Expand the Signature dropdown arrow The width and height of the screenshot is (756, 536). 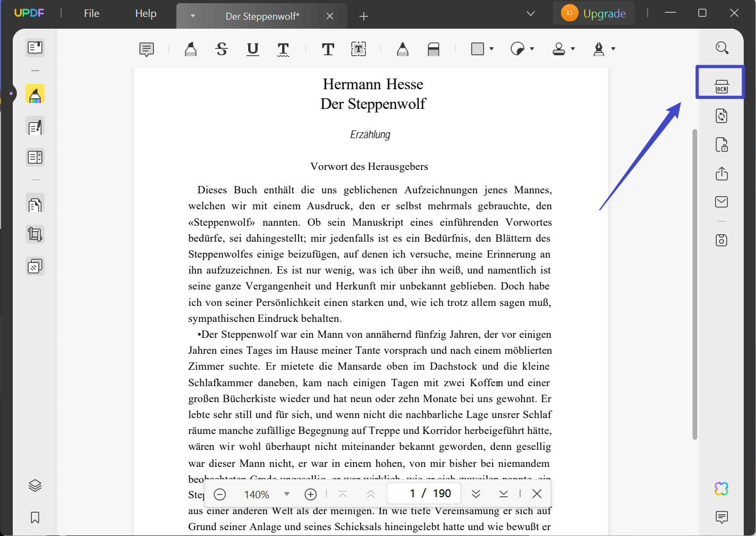coord(613,49)
